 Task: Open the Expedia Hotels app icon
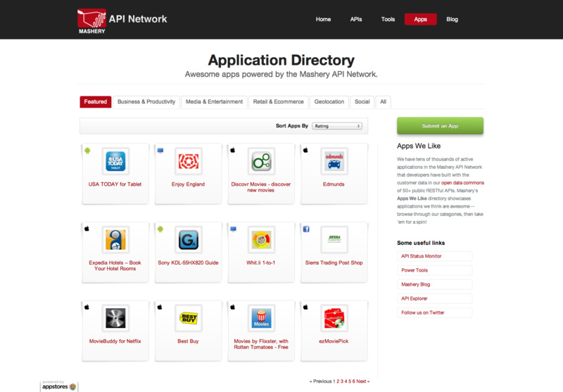point(115,240)
